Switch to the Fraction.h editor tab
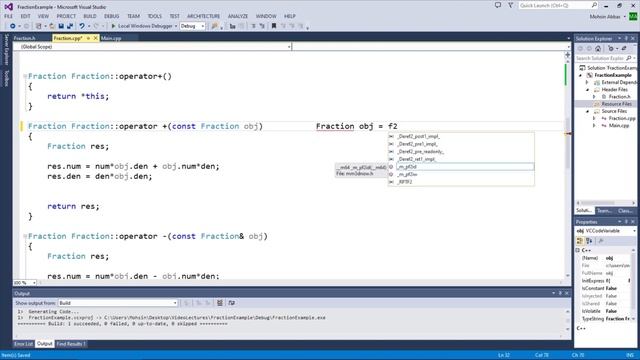640x360 pixels. tap(24, 38)
